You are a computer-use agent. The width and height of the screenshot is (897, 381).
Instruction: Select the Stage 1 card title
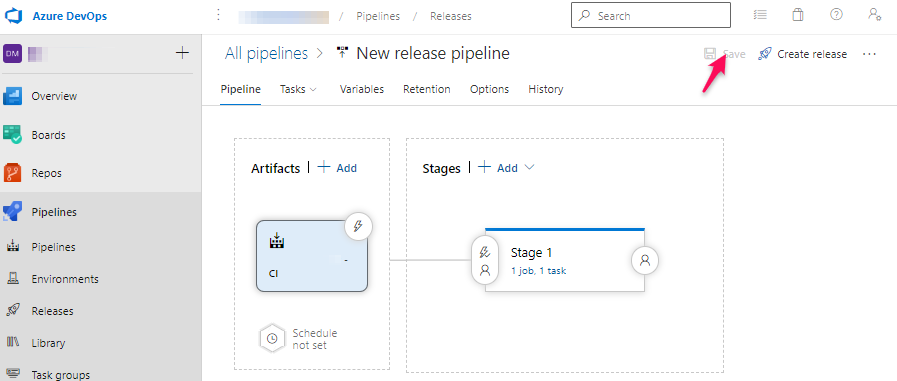tap(531, 252)
